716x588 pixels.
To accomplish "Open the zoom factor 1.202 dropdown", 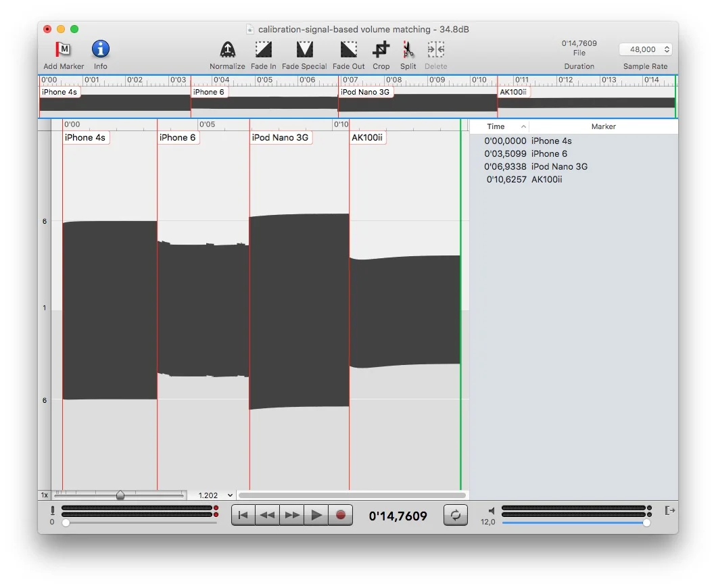I will tap(216, 495).
